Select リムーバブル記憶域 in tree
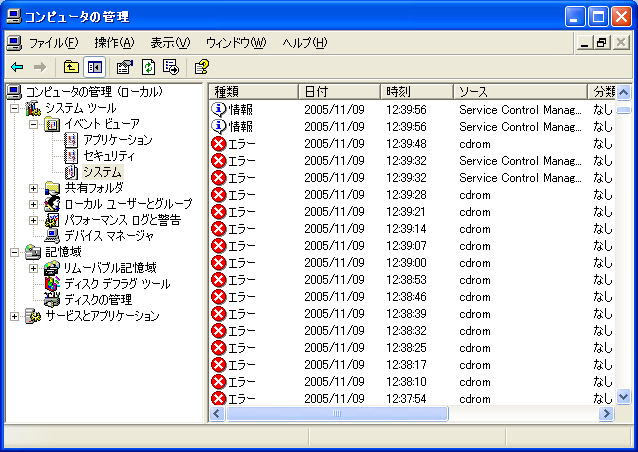Image resolution: width=638 pixels, height=452 pixels. coord(110,268)
